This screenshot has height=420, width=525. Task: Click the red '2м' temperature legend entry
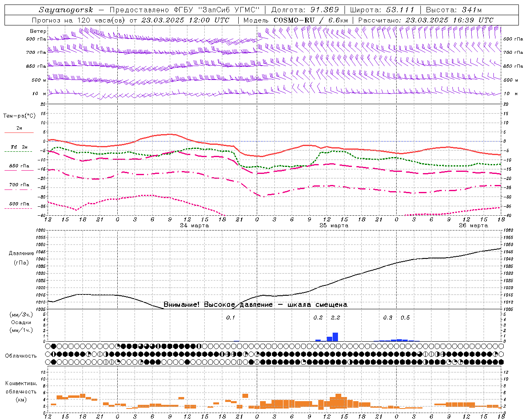(19, 130)
